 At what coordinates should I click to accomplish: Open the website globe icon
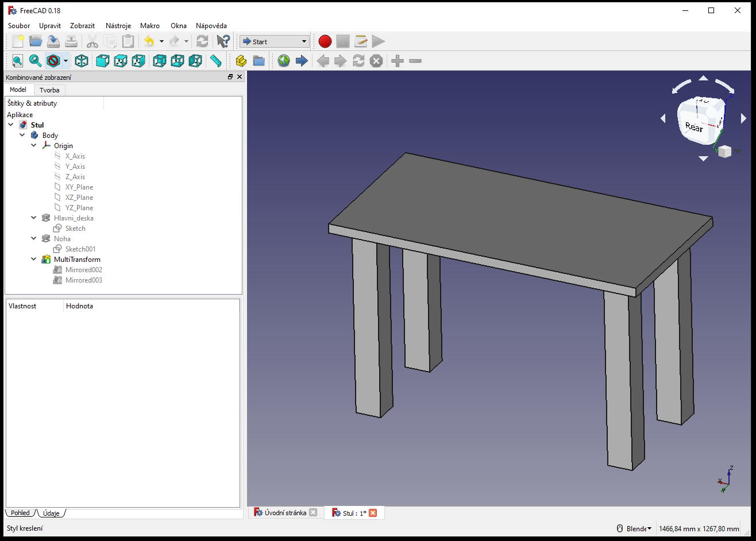pyautogui.click(x=284, y=61)
